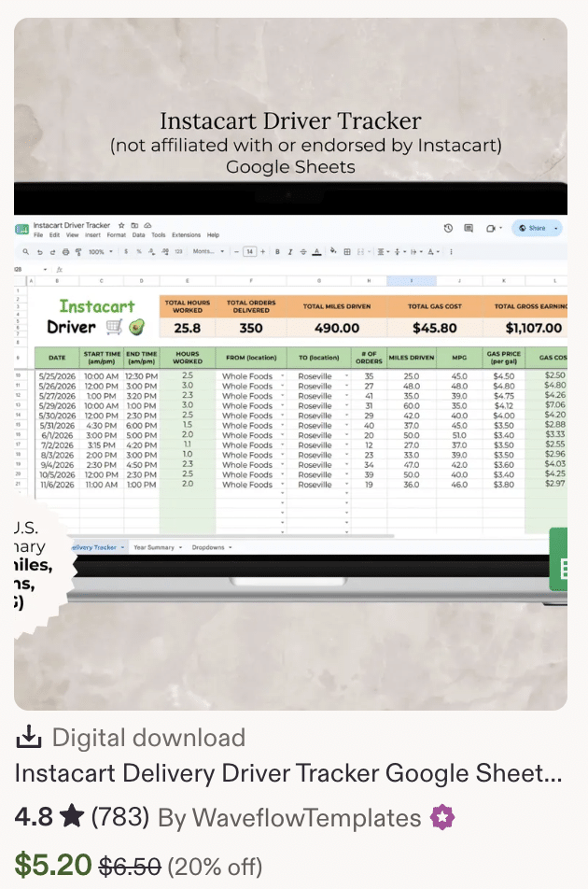Click the Redo arrow in the toolbar
This screenshot has height=889, width=588.
(x=52, y=252)
